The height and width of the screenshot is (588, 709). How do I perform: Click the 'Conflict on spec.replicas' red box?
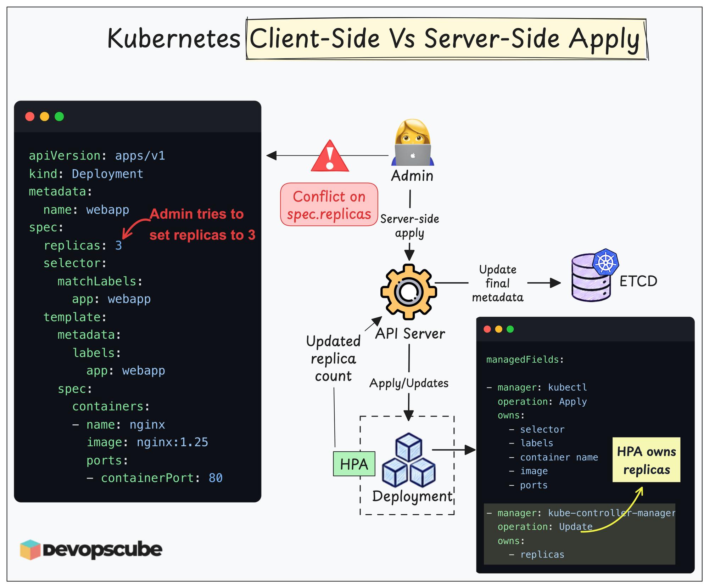[x=329, y=204]
